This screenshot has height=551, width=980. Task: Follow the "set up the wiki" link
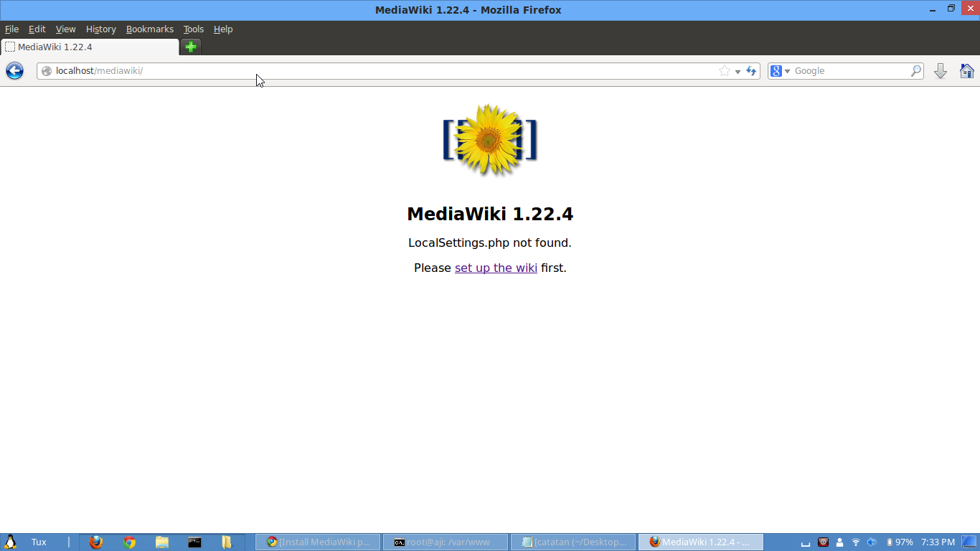(496, 268)
